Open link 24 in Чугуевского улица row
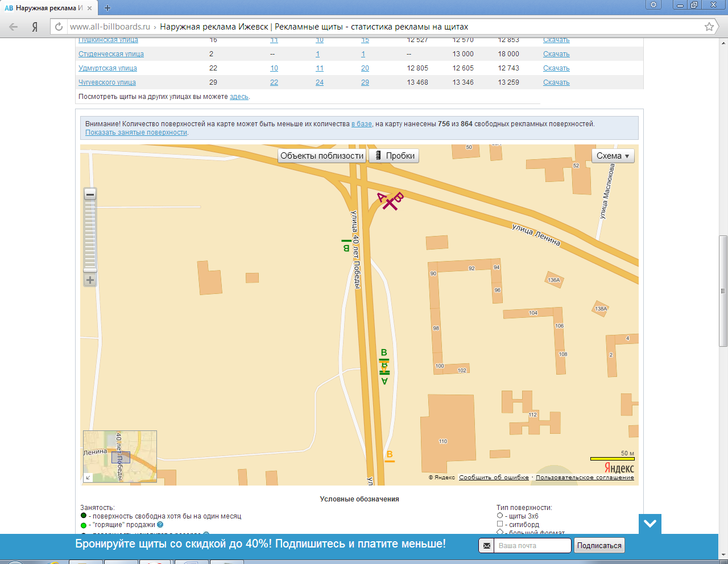The height and width of the screenshot is (564, 728). (x=320, y=82)
